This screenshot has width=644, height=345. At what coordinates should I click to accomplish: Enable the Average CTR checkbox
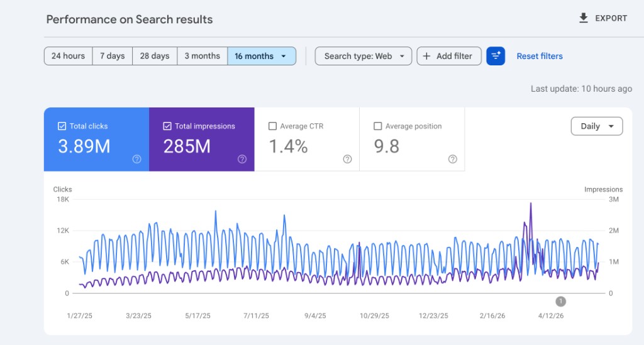click(x=272, y=126)
